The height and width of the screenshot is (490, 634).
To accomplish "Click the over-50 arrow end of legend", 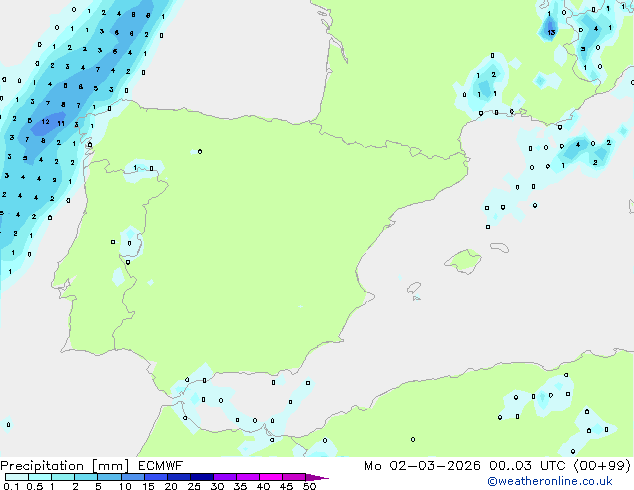I will coord(317,477).
